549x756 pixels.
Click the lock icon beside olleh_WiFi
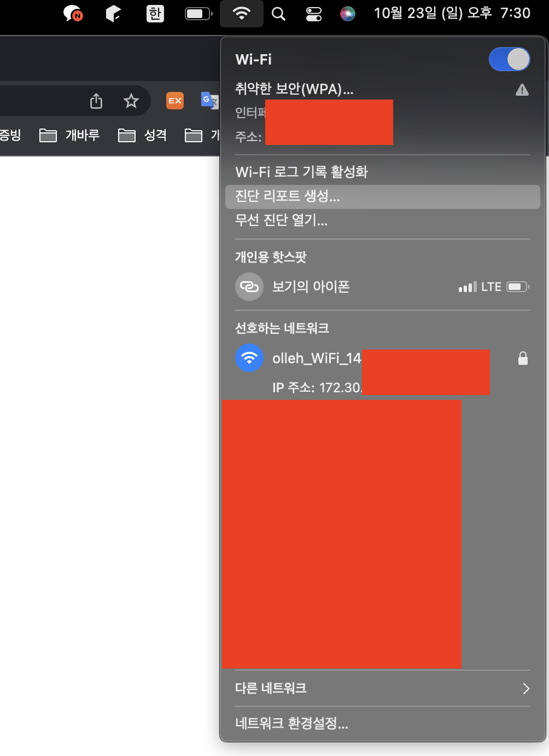[523, 358]
